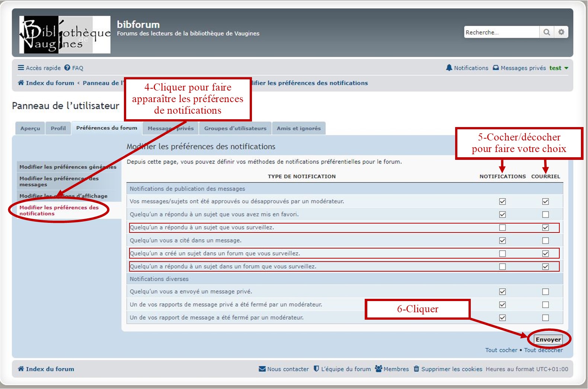
Task: Click inside the Recherche search field
Action: (x=501, y=32)
